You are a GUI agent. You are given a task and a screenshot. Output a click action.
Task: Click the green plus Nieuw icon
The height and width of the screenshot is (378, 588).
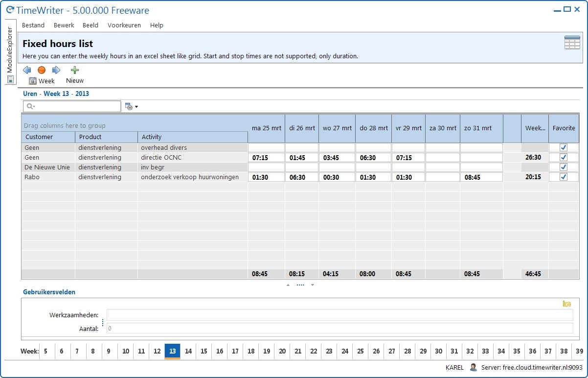click(75, 70)
